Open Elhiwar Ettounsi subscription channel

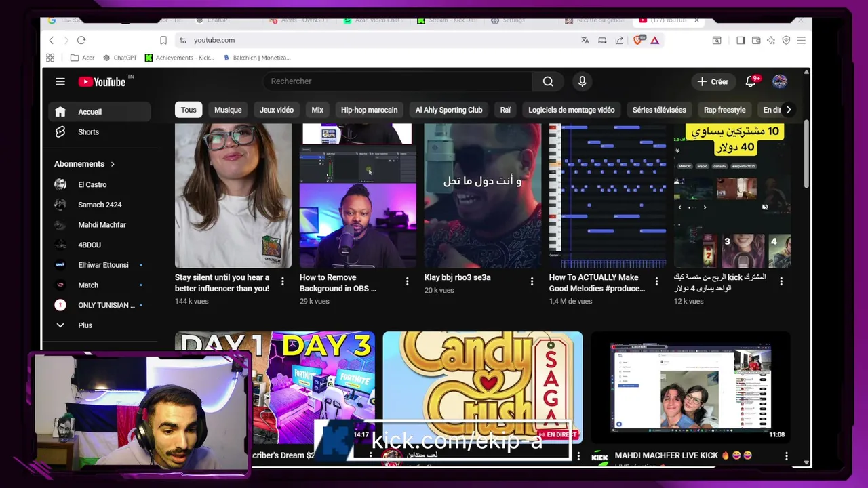(100, 265)
